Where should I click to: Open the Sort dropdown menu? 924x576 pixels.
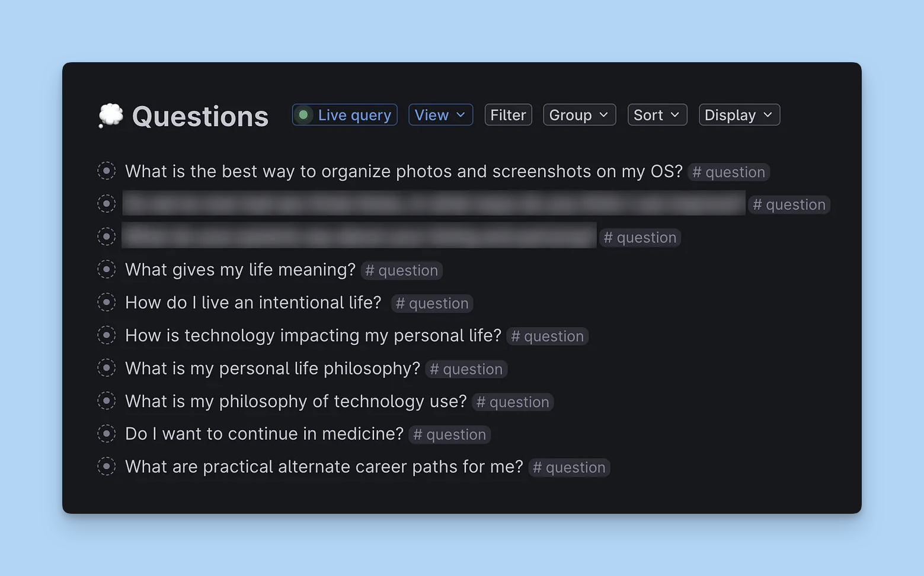pyautogui.click(x=657, y=115)
